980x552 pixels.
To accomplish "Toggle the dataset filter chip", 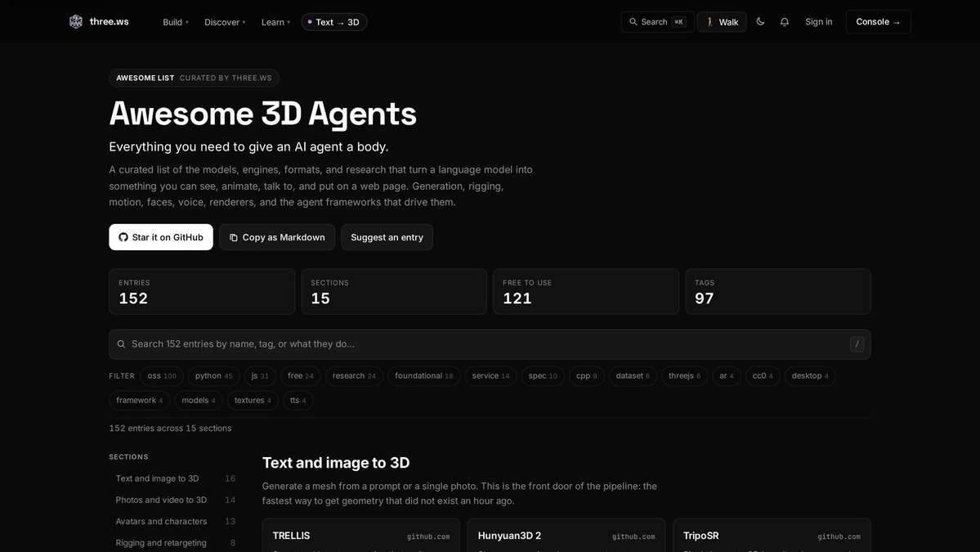I will (x=633, y=375).
